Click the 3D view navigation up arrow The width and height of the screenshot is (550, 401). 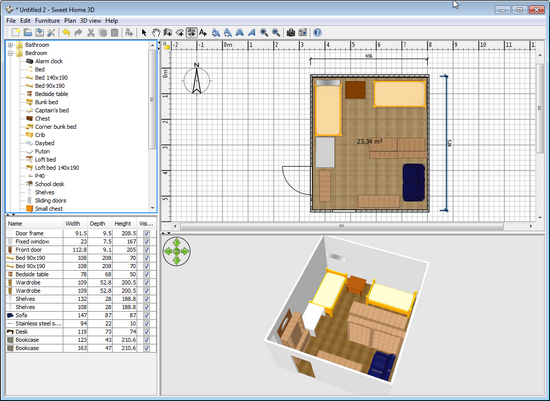pyautogui.click(x=176, y=242)
